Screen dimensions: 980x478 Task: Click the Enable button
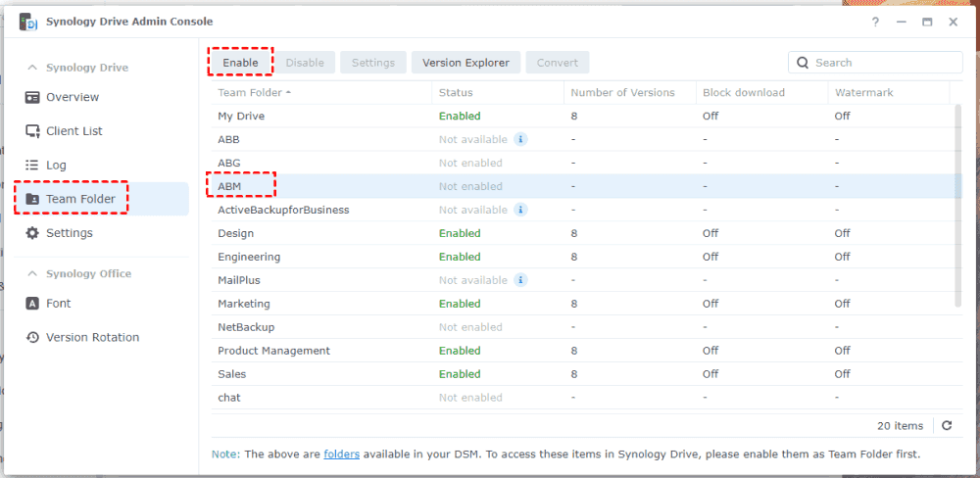pos(241,63)
